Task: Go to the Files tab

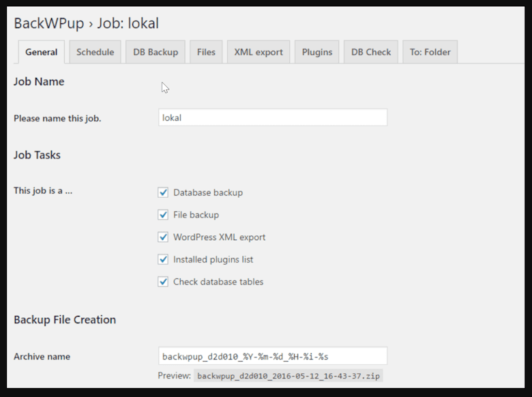Action: pyautogui.click(x=206, y=52)
